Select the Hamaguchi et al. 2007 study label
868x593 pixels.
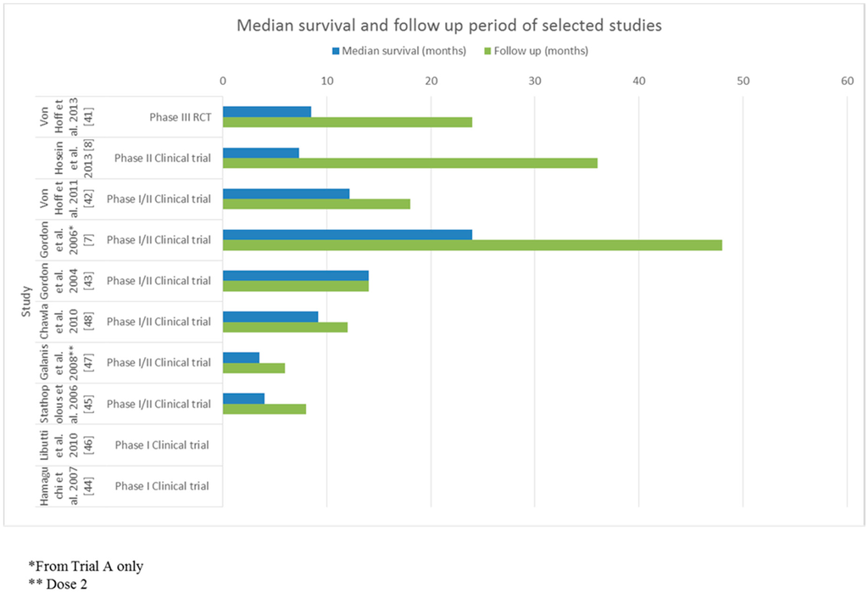pyautogui.click(x=58, y=486)
